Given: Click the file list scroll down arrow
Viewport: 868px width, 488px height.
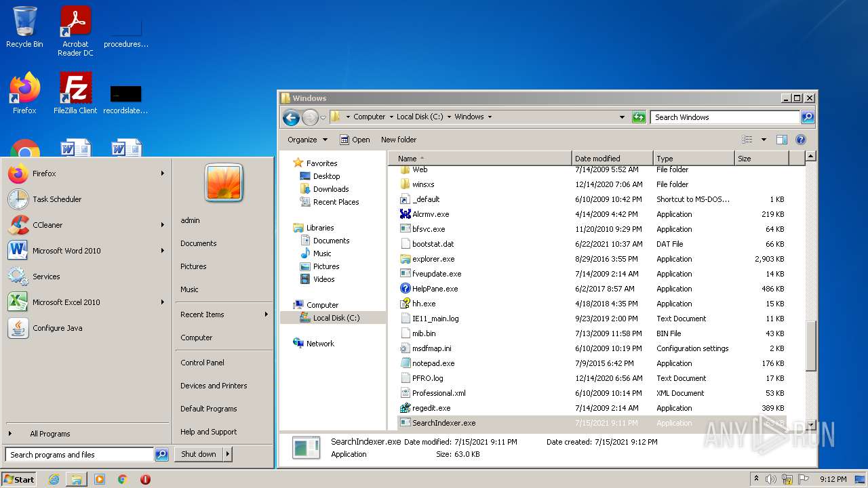Looking at the screenshot, I should (x=810, y=424).
